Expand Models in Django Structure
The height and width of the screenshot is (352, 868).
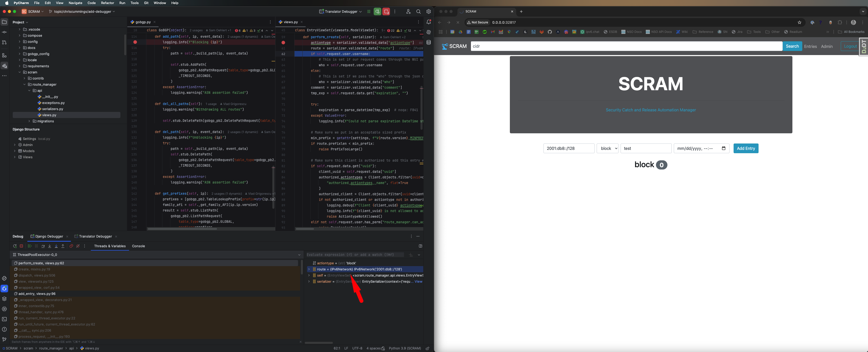point(15,151)
